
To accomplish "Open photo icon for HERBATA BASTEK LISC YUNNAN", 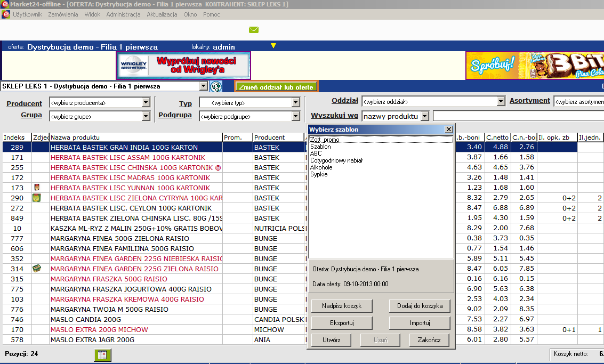I will pos(37,188).
